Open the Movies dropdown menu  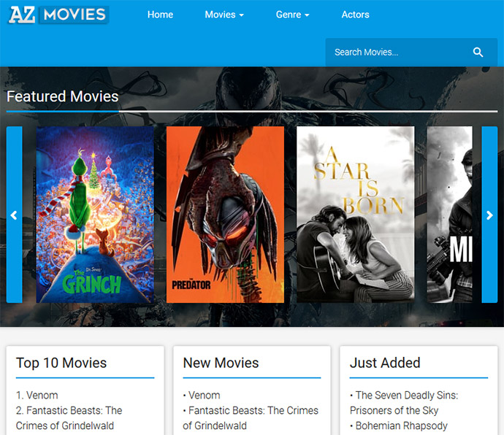pyautogui.click(x=224, y=15)
